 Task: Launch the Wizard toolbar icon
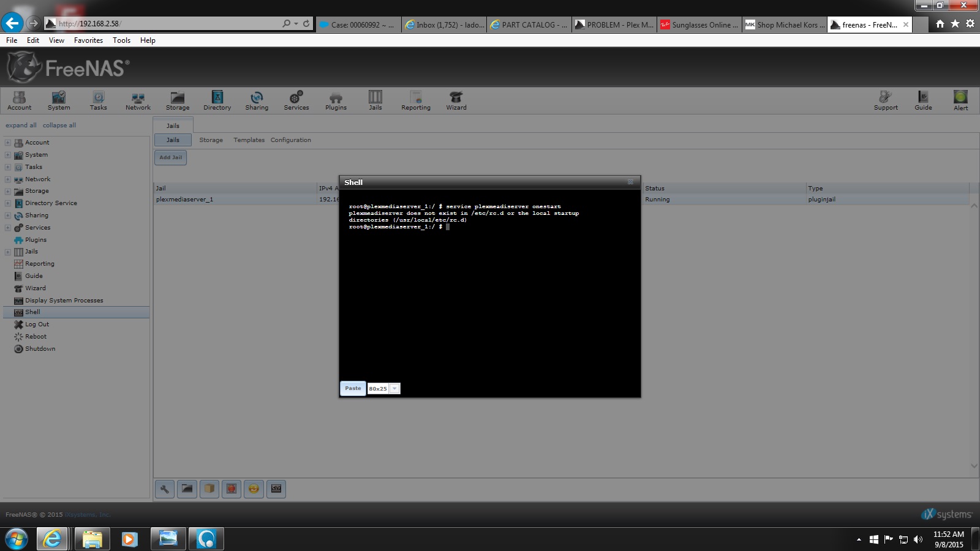tap(456, 100)
